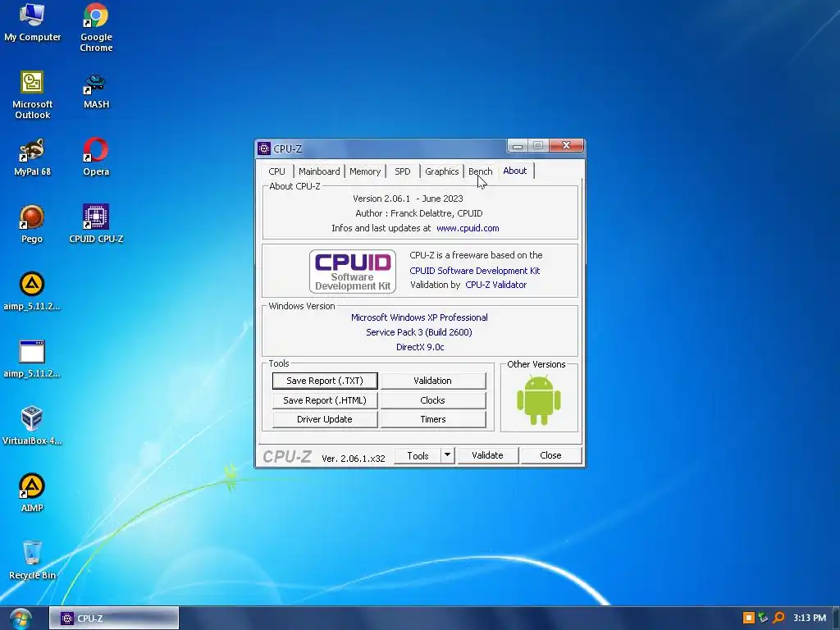This screenshot has height=630, width=840.
Task: Launch Google Chrome from the desktop
Action: click(x=96, y=27)
